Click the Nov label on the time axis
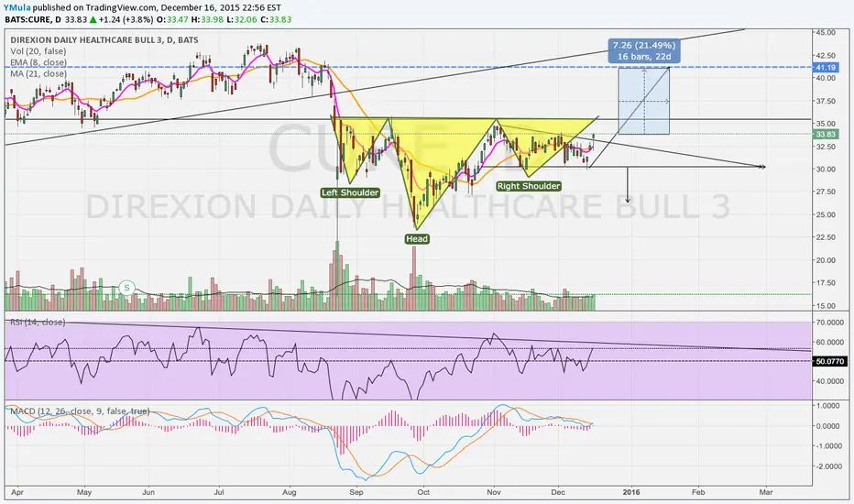The height and width of the screenshot is (504, 854). click(x=494, y=492)
